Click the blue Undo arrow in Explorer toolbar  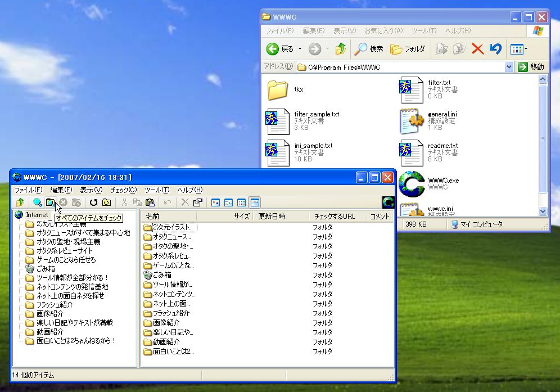pyautogui.click(x=496, y=48)
